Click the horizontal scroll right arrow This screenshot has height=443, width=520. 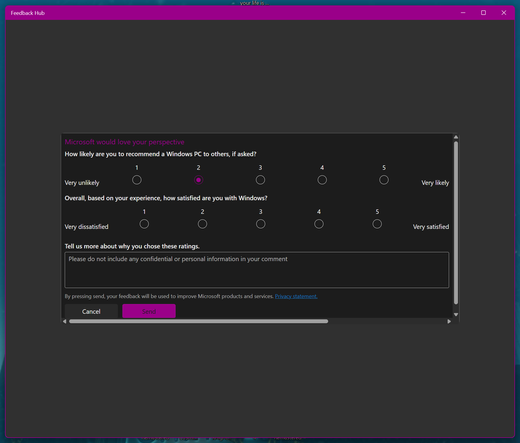[x=449, y=321]
